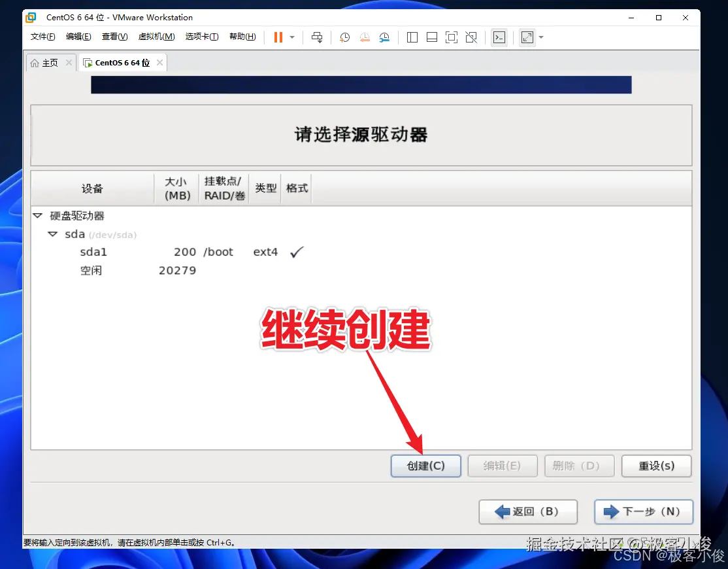Proceed with the 下一步(N) button
Screen dimensions: 728x569
tap(644, 511)
